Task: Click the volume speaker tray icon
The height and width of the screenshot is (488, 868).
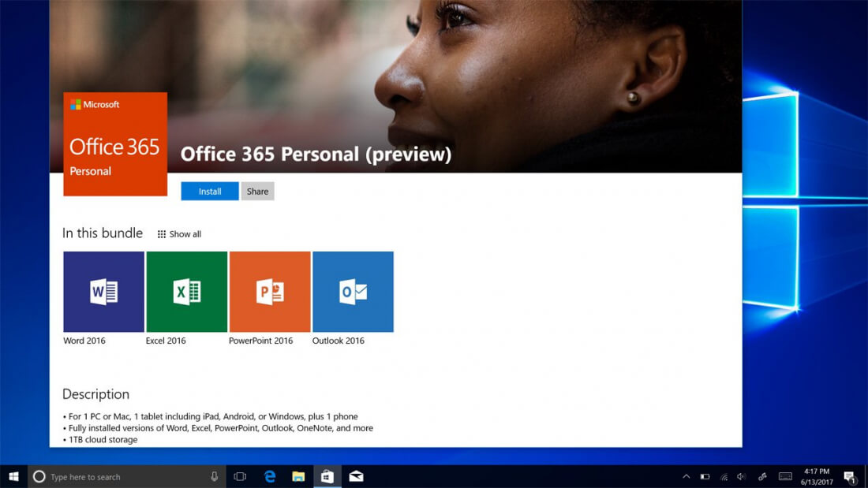Action: [x=742, y=476]
